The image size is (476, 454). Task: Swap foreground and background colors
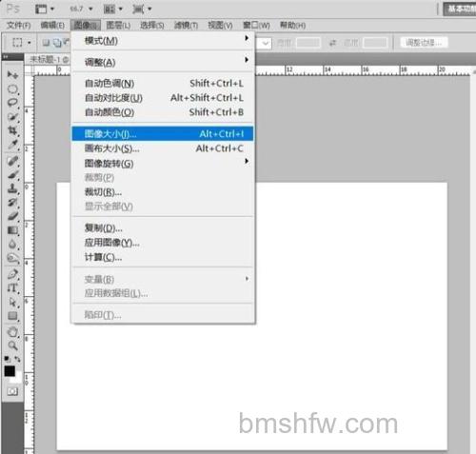tap(17, 359)
